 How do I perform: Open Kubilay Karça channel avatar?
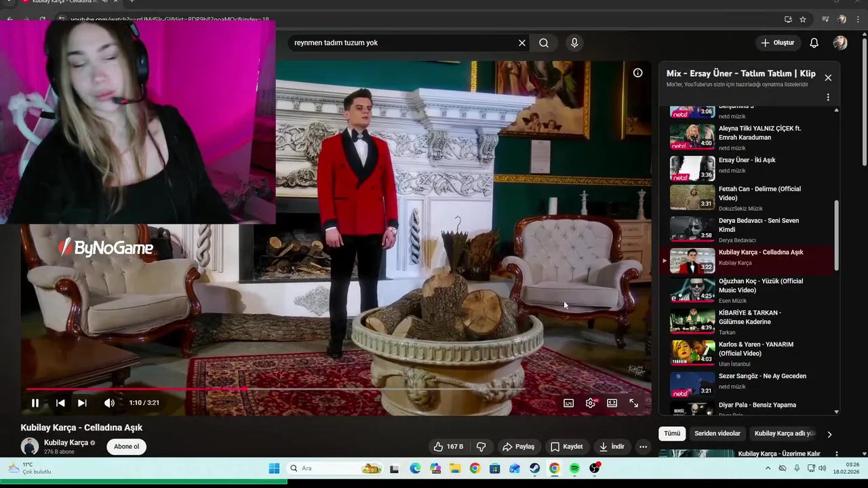(x=30, y=447)
